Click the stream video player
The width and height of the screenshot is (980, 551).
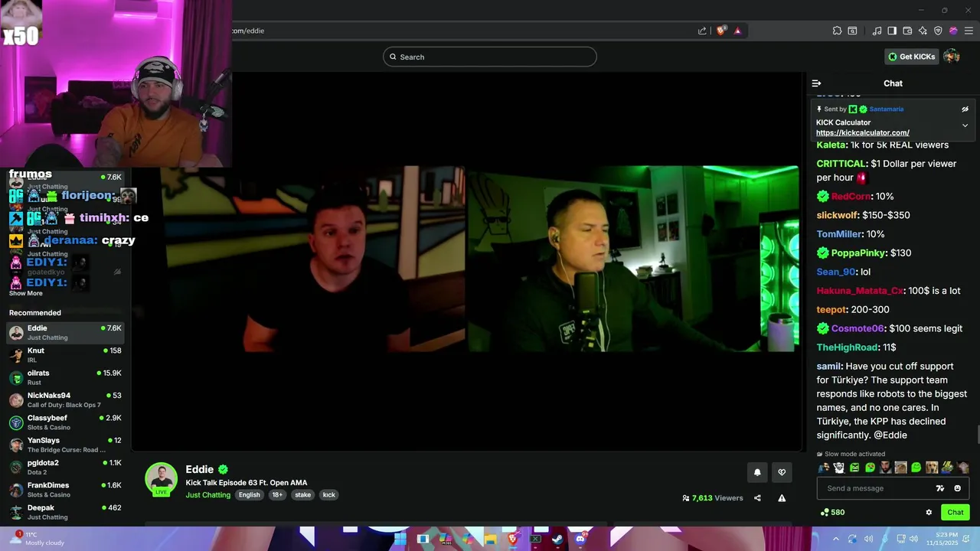(467, 260)
